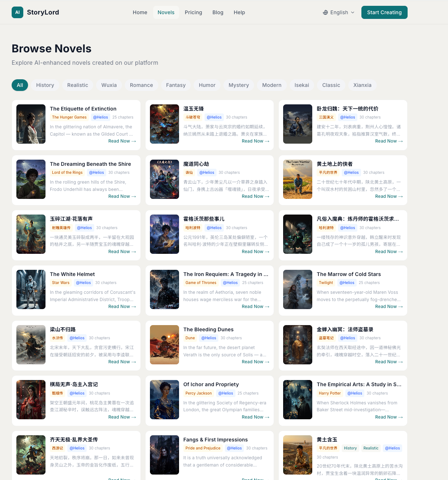Image resolution: width=448 pixels, height=480 pixels.
Task: Filter novels by Humor
Action: [207, 85]
